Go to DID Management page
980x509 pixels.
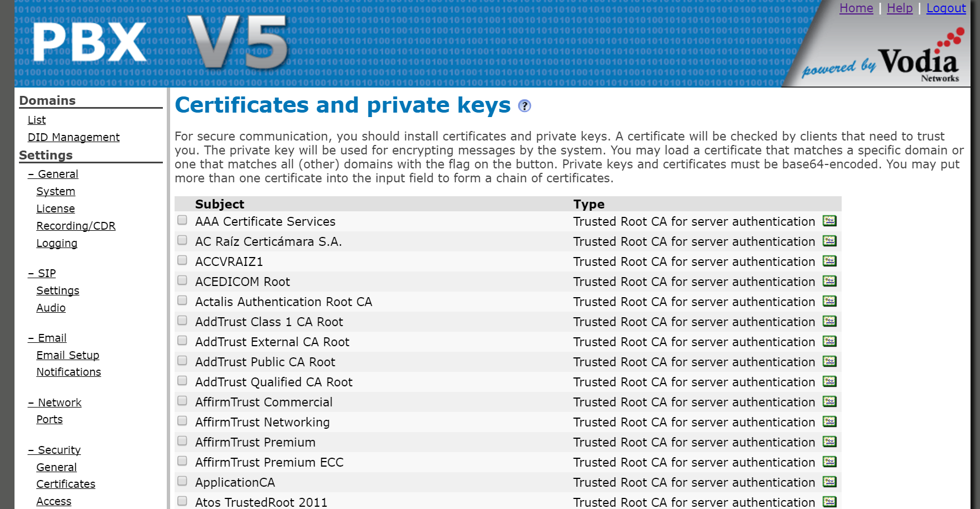click(74, 137)
